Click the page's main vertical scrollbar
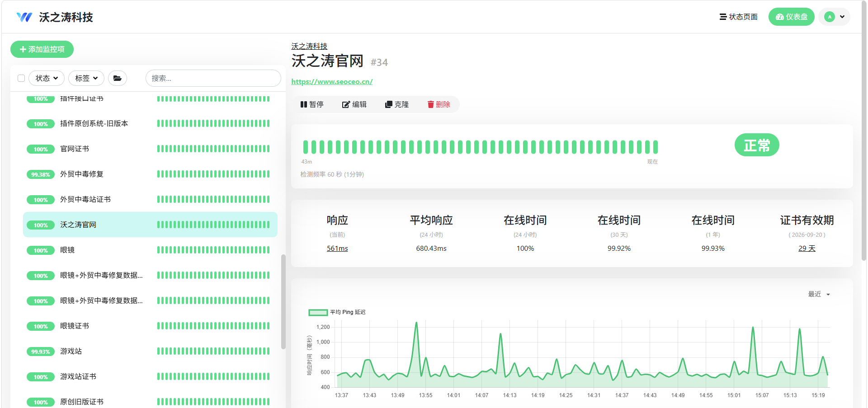This screenshot has height=408, width=868. (864, 131)
